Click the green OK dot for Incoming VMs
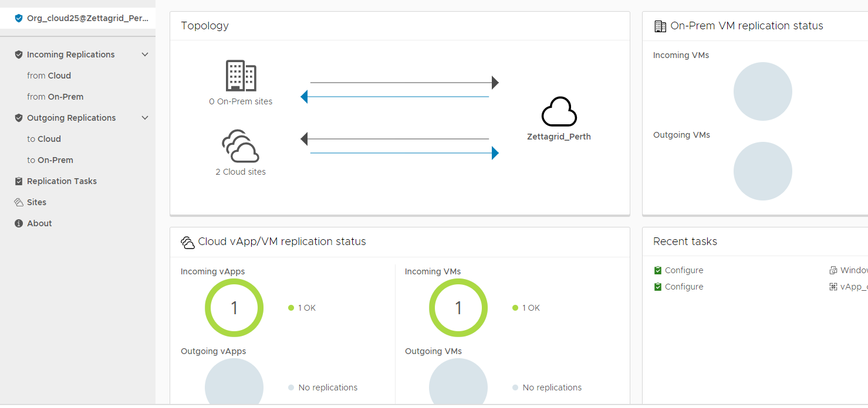This screenshot has height=408, width=868. (515, 308)
